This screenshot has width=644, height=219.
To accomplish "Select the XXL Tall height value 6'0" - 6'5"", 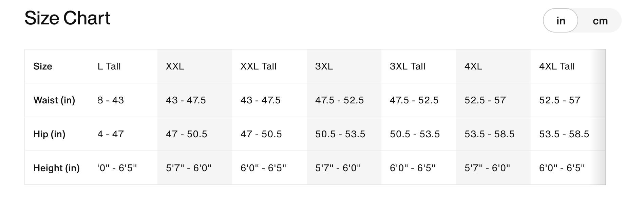I will (x=263, y=168).
